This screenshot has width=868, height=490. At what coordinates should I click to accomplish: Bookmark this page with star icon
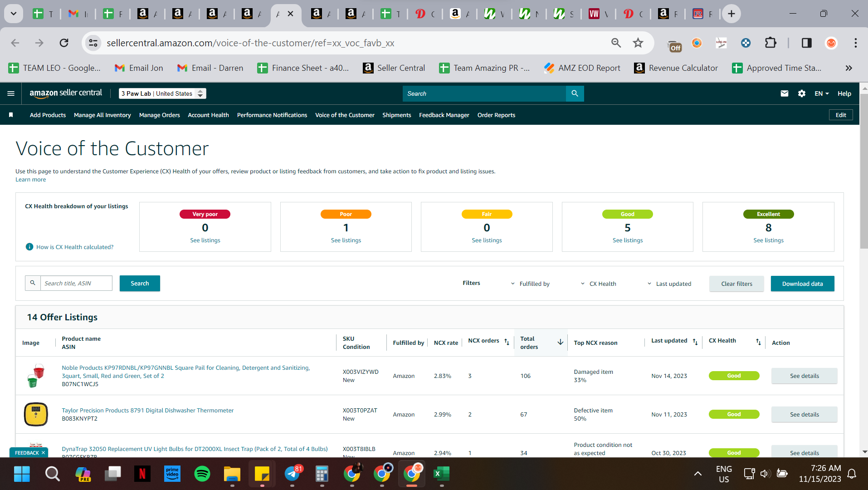click(x=638, y=43)
